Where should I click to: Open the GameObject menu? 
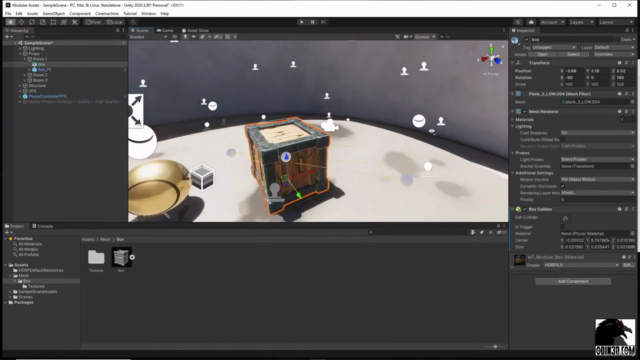tap(53, 13)
